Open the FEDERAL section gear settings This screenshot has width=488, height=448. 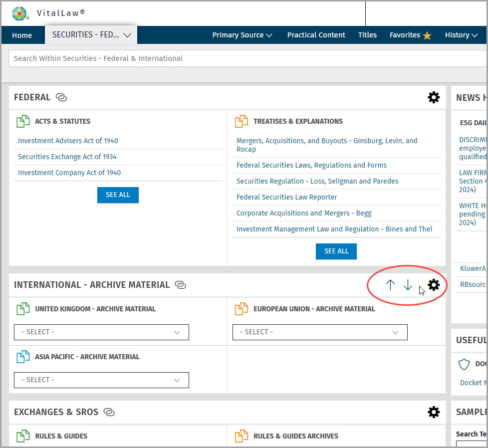[434, 97]
